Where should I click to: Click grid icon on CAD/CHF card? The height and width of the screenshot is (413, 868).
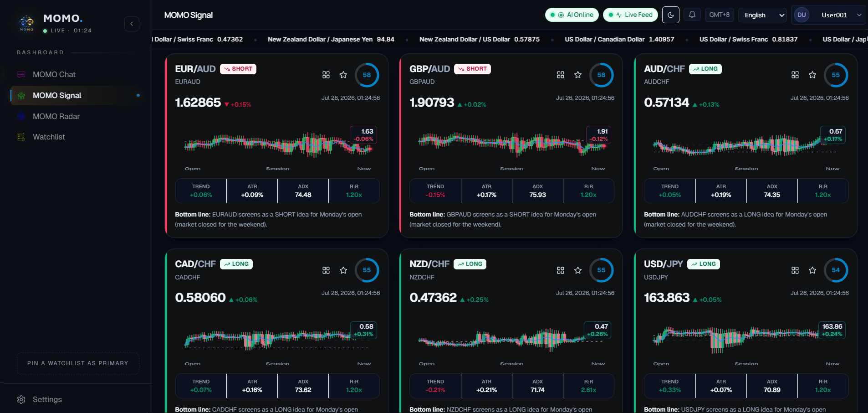[x=326, y=270]
